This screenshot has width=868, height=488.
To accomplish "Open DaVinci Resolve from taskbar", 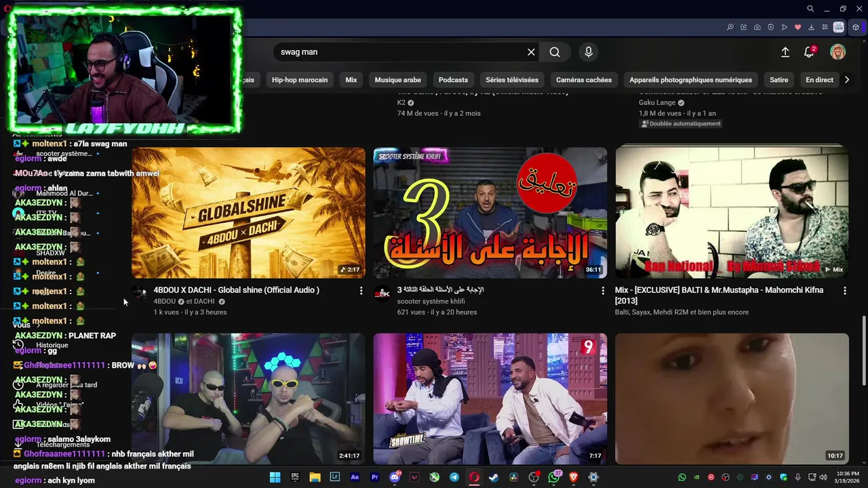I will point(513,477).
